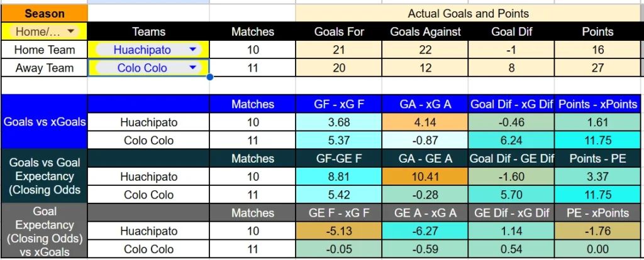Select the Goals vs Goal Expectancy label
The width and height of the screenshot is (644, 260).
45,176
